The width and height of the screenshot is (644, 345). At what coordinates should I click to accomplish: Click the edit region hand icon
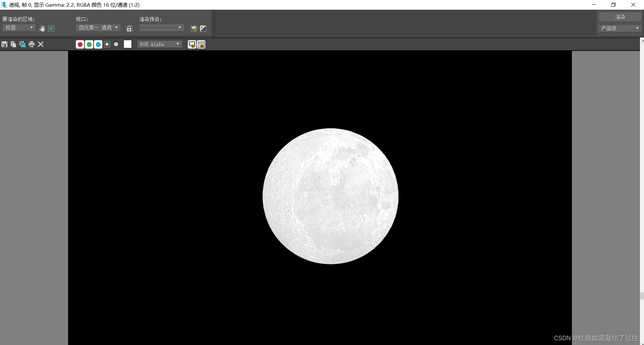[42, 28]
